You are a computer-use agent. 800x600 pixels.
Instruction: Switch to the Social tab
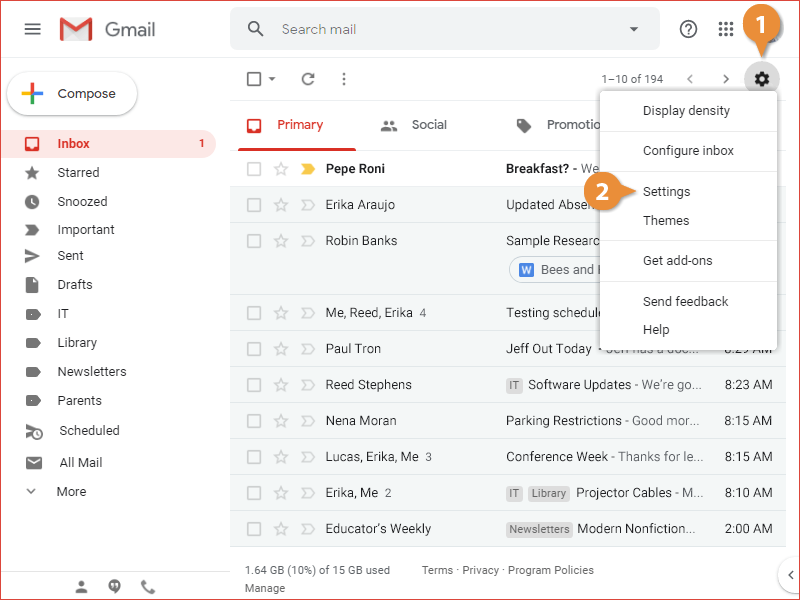pyautogui.click(x=429, y=125)
